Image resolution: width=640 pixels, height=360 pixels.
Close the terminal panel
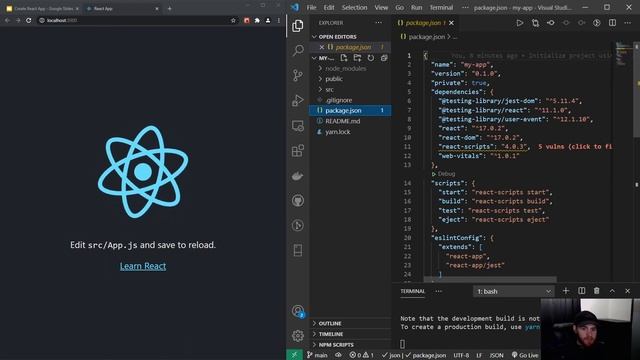[x=628, y=291]
